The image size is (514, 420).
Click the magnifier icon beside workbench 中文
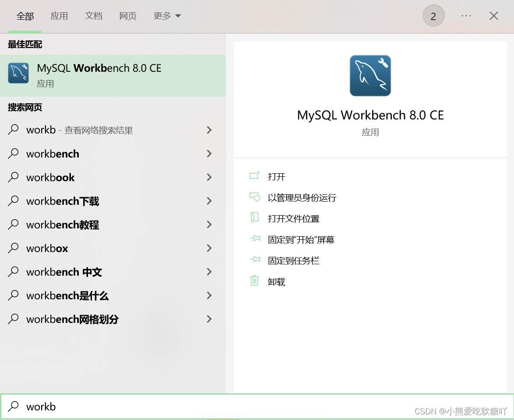[x=13, y=272]
